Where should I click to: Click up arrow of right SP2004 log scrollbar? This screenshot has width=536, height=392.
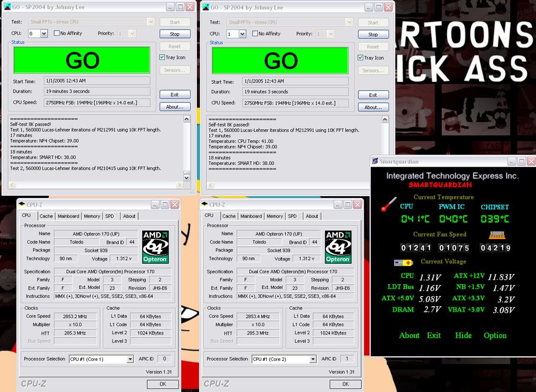[x=385, y=120]
